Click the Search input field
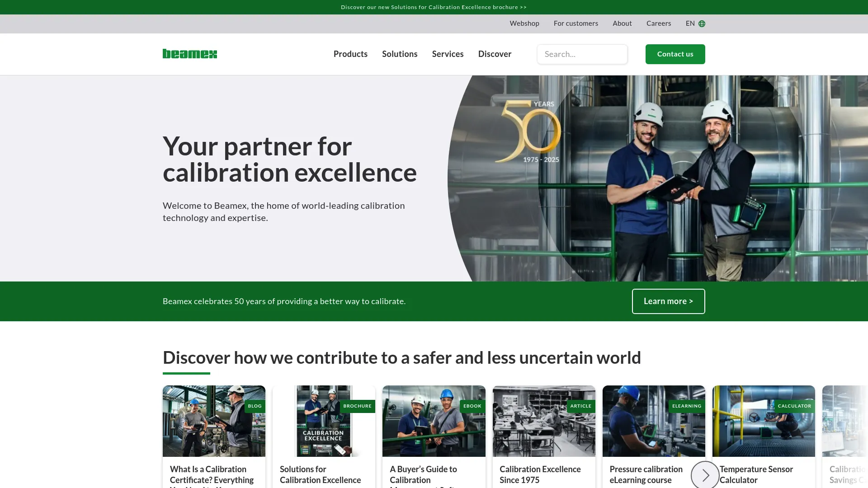Image resolution: width=868 pixels, height=488 pixels. coord(582,54)
